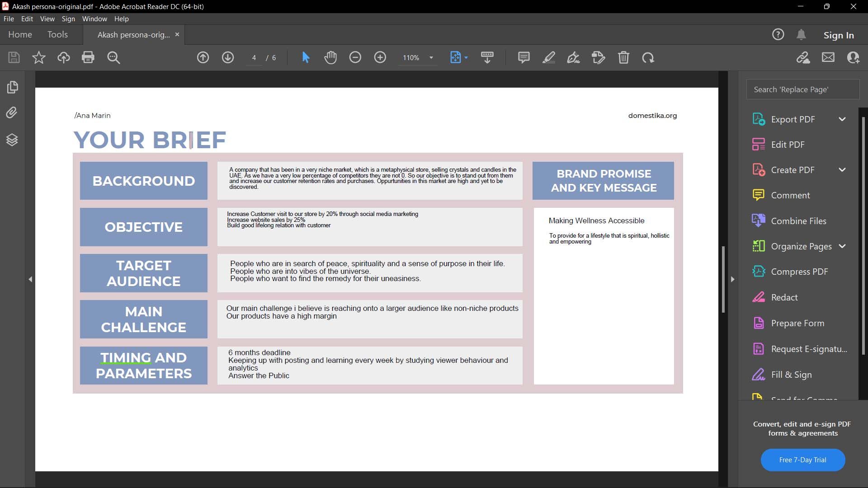This screenshot has height=488, width=868.
Task: Click the Zoom out minus icon
Action: [355, 57]
